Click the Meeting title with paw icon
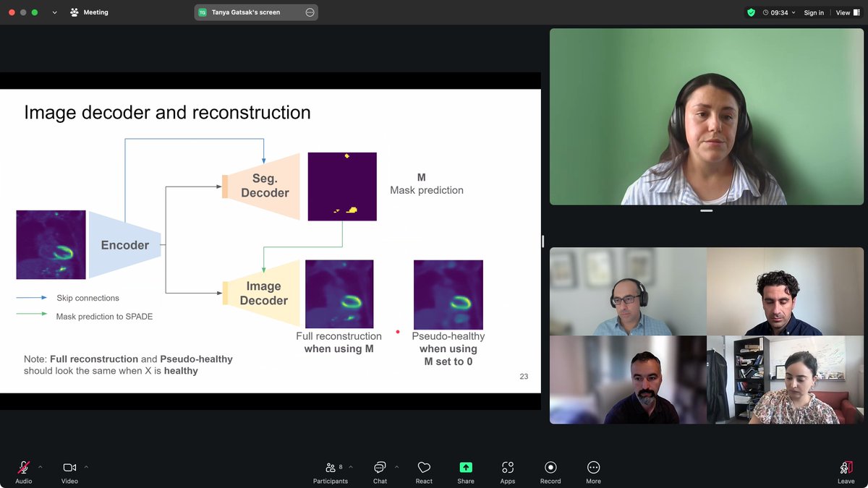Viewport: 868px width, 488px height. [88, 12]
